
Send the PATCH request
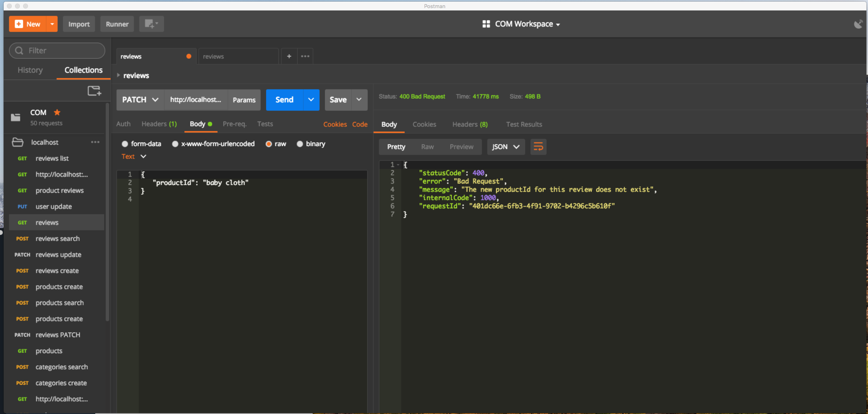284,100
